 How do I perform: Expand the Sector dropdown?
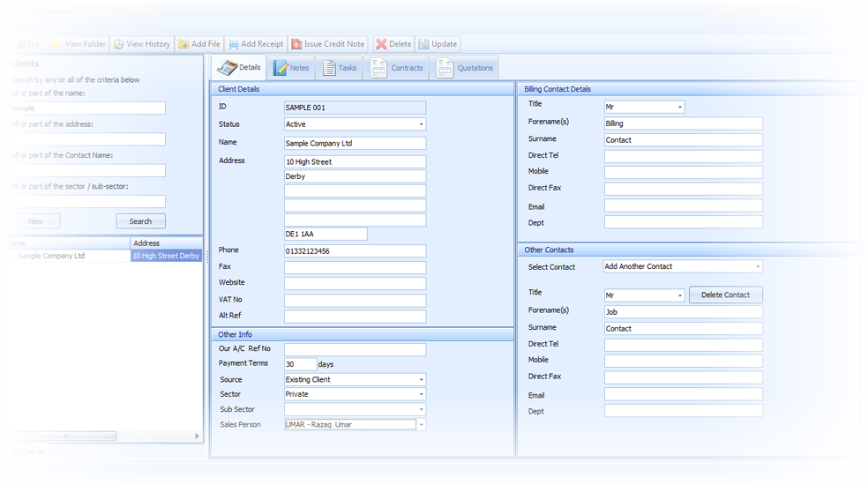click(421, 395)
